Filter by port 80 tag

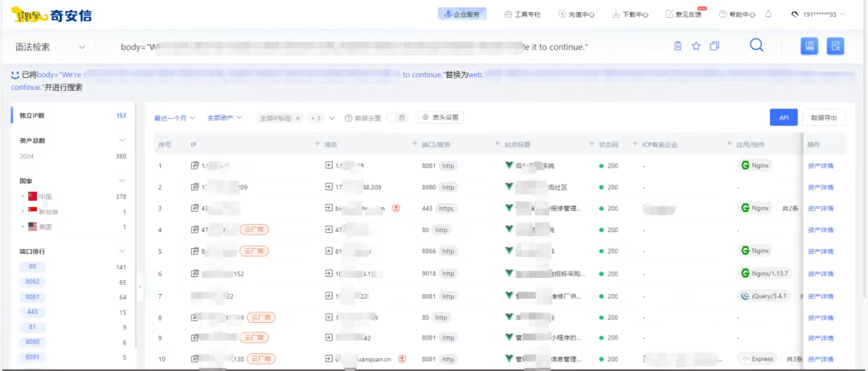pyautogui.click(x=32, y=267)
